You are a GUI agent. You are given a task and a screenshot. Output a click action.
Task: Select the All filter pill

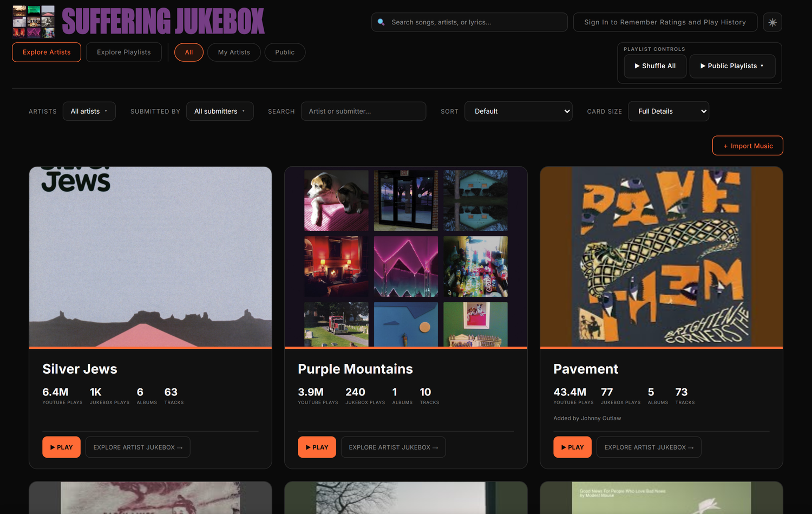click(x=189, y=52)
